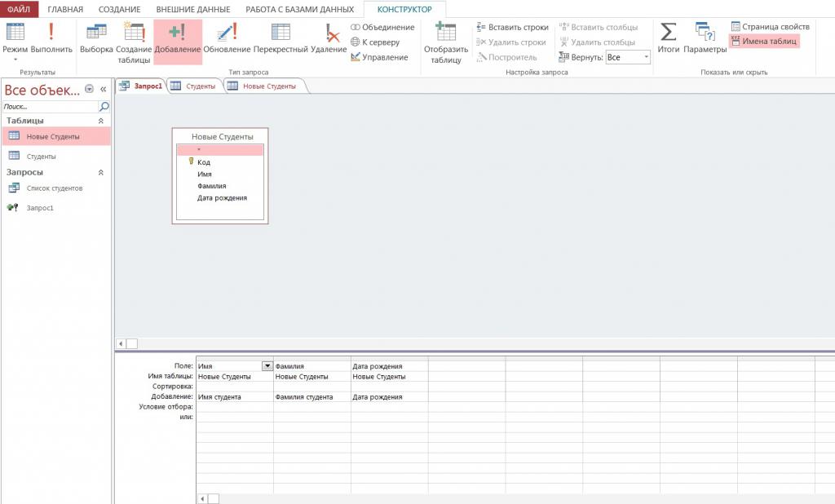Image resolution: width=835 pixels, height=504 pixels.
Task: Click the Дата рождения cell in Поле row
Action: [x=389, y=366]
